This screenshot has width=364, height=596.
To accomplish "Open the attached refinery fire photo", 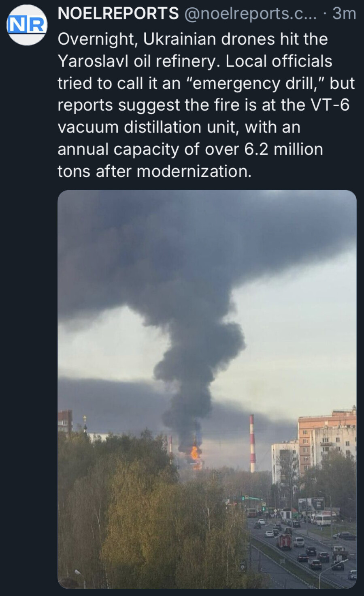I will 207,389.
